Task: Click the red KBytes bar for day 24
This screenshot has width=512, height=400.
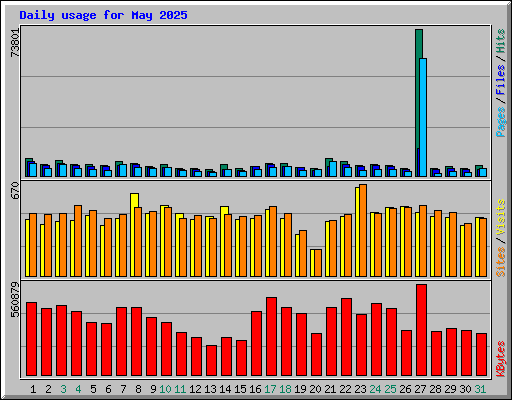Action: (377, 340)
